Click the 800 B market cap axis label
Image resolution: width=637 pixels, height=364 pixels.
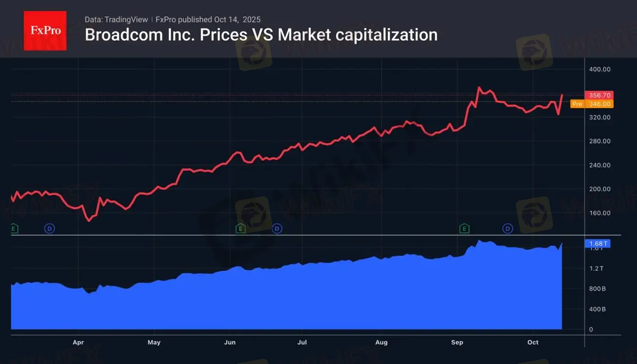[x=597, y=289]
